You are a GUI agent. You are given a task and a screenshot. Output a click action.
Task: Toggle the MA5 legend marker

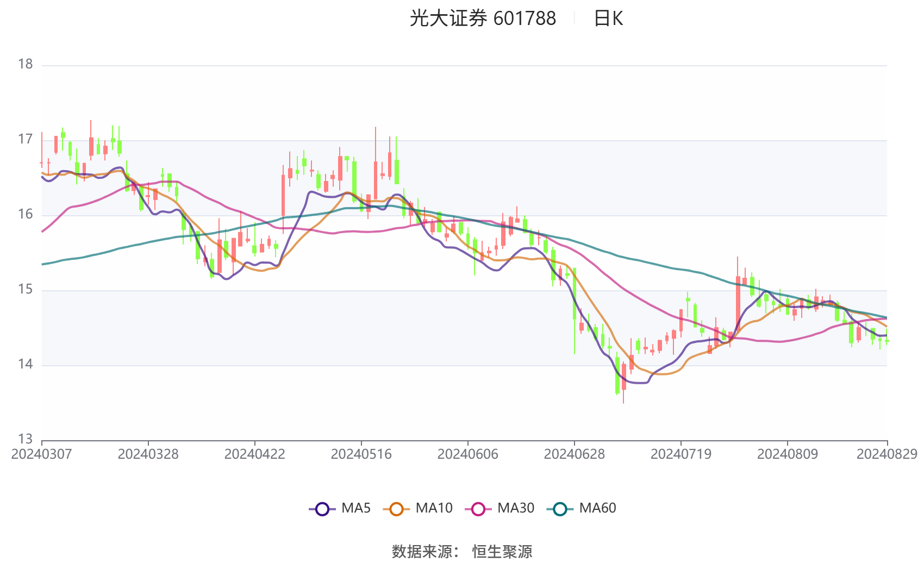point(322,509)
